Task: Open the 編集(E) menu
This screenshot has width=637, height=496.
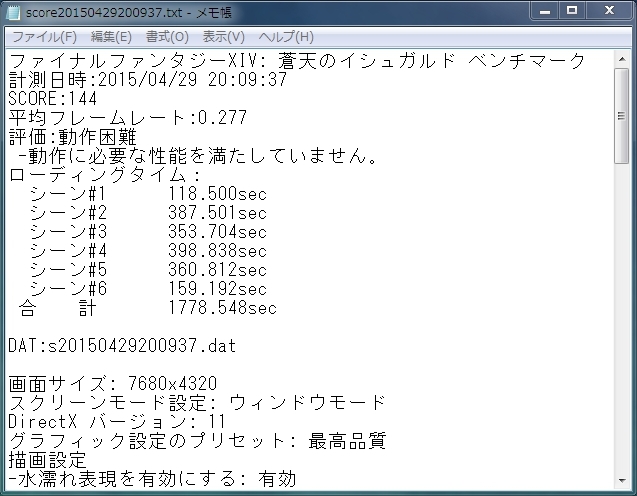Action: pos(111,37)
